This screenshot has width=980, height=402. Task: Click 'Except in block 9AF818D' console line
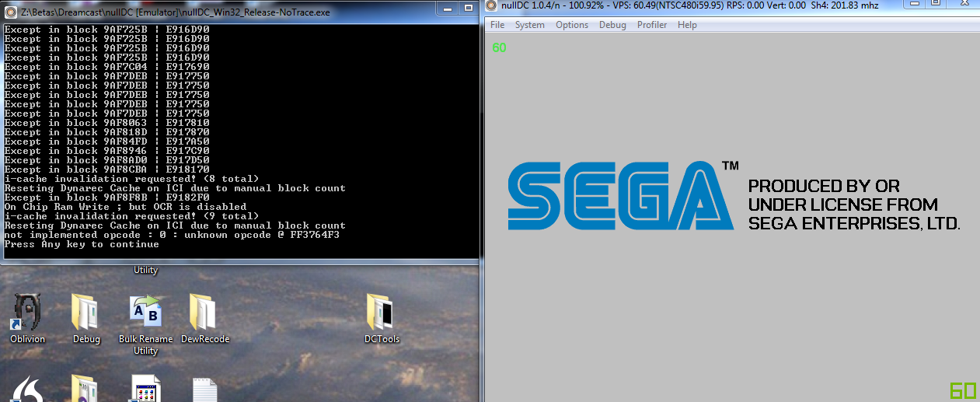(x=106, y=132)
